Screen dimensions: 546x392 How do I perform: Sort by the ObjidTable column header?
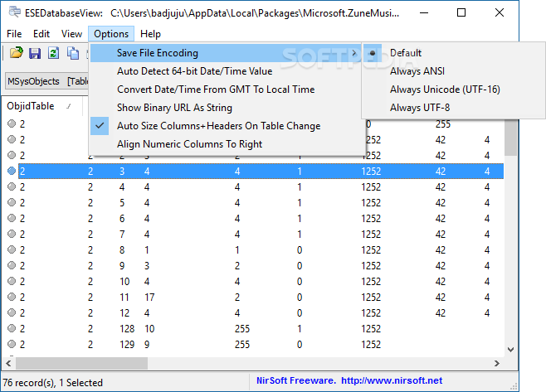pos(32,106)
